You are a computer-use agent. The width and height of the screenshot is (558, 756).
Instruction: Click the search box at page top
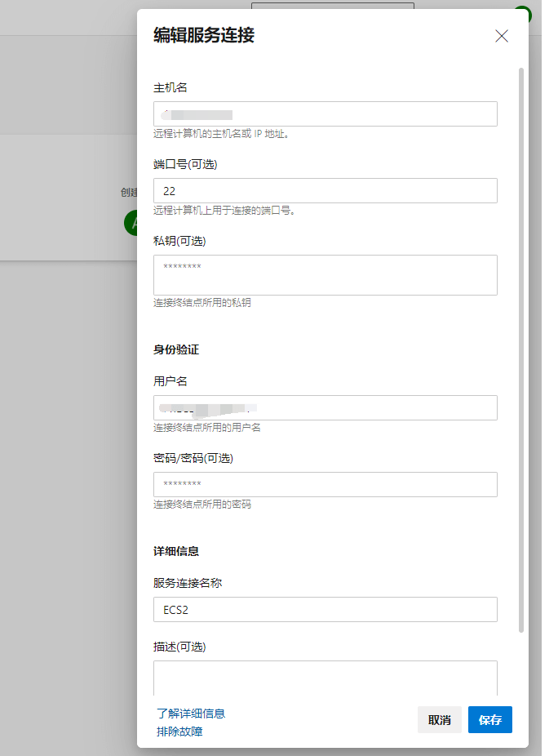point(332,7)
